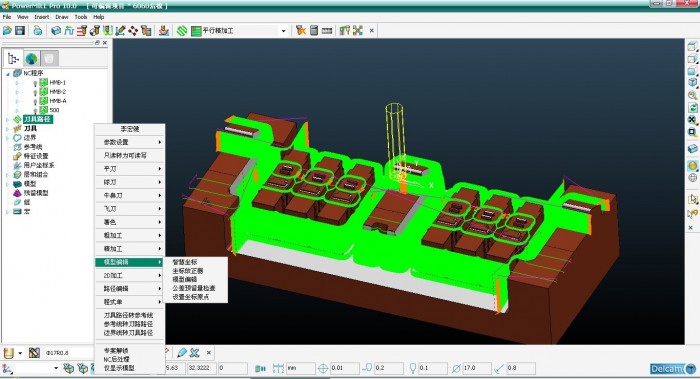Viewport: 700px width, 379px height.
Task: Click the block definition cube icon
Action: coord(56,30)
